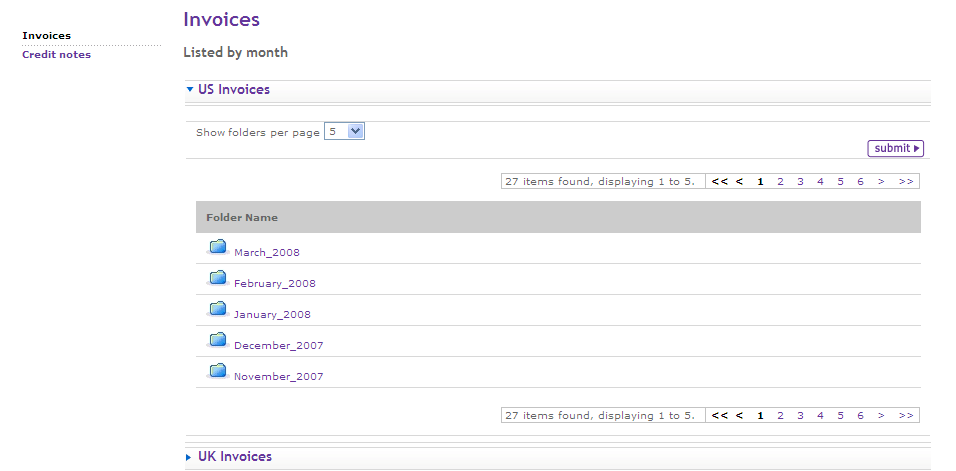Viewport: 956px width, 471px height.
Task: Open the folders per page dropdown
Action: pyautogui.click(x=345, y=131)
